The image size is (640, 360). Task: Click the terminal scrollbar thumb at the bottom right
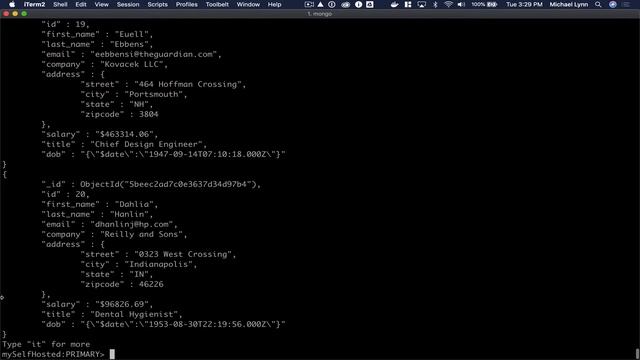[x=637, y=353]
